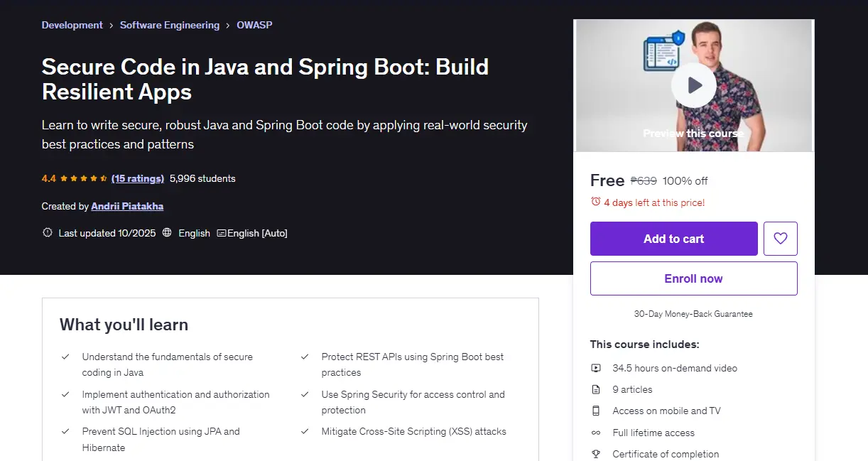Click 'Protect REST APIs using Spring Boot' text
Image resolution: width=868 pixels, height=461 pixels.
coord(413,364)
